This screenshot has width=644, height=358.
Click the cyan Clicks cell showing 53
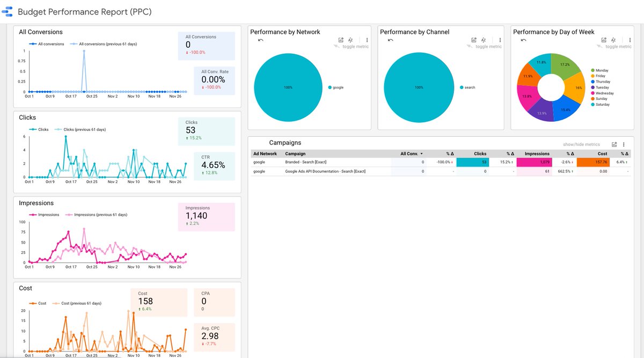(472, 162)
